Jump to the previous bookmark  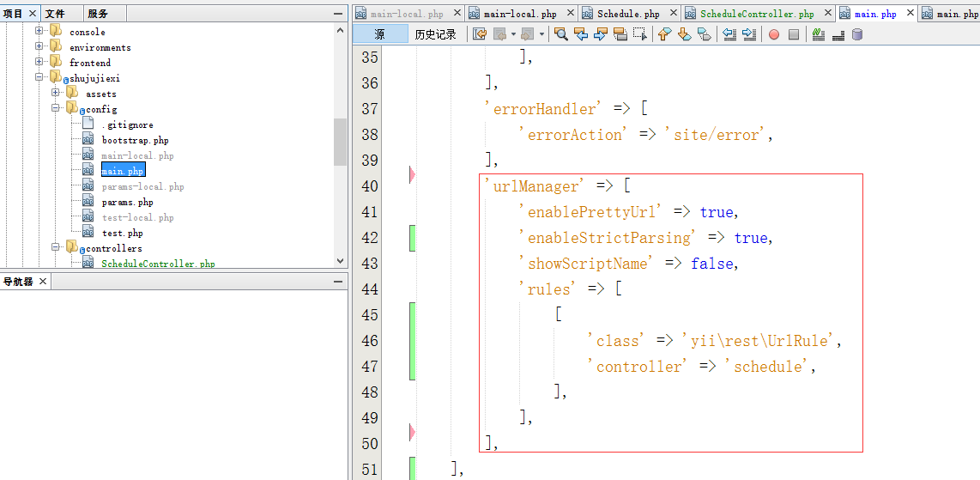pos(664,34)
